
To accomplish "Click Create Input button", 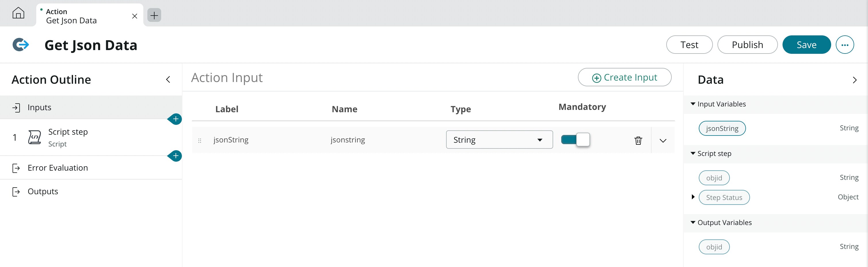I will pyautogui.click(x=625, y=77).
